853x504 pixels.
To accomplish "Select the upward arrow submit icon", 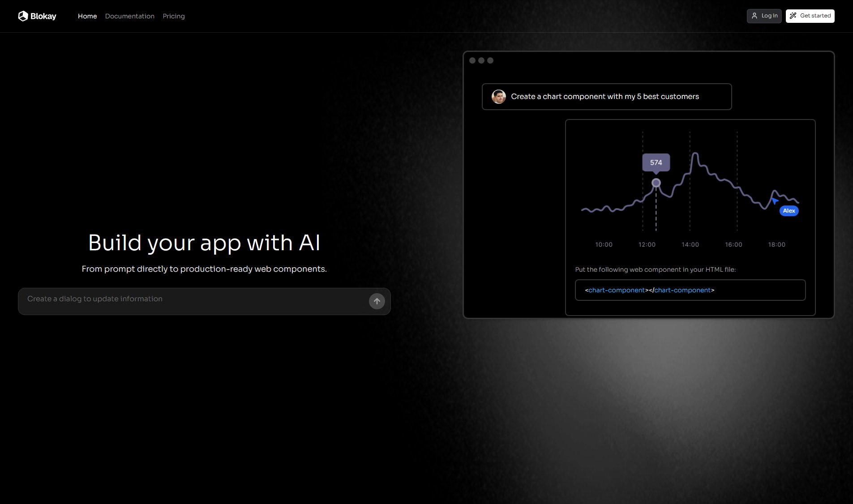I will [x=377, y=301].
